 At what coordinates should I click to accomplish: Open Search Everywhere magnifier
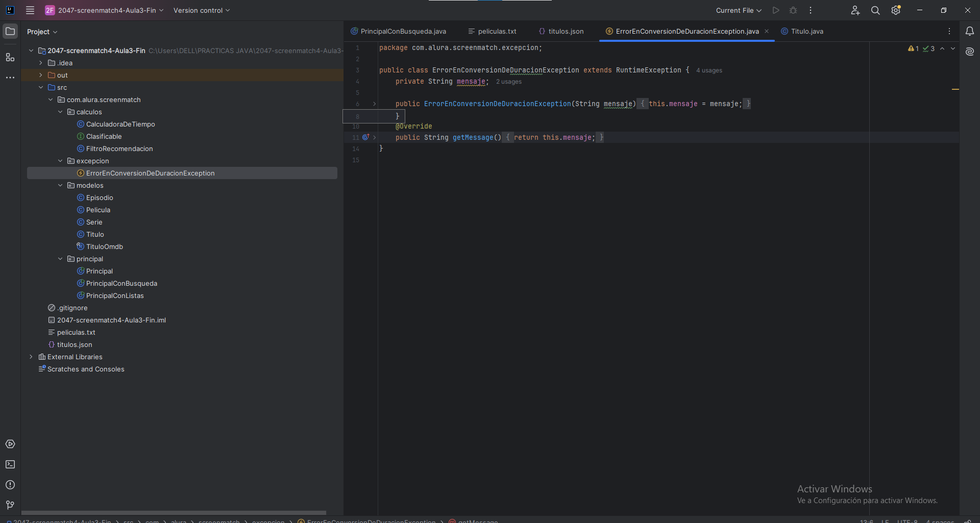click(x=875, y=10)
